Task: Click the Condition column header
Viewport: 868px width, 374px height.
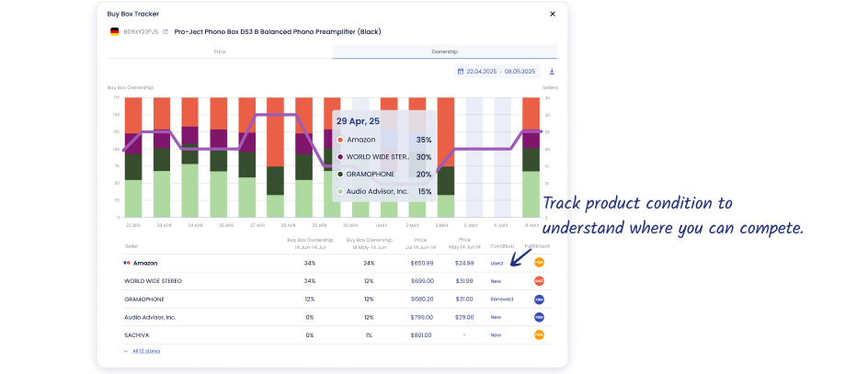Action: [502, 246]
